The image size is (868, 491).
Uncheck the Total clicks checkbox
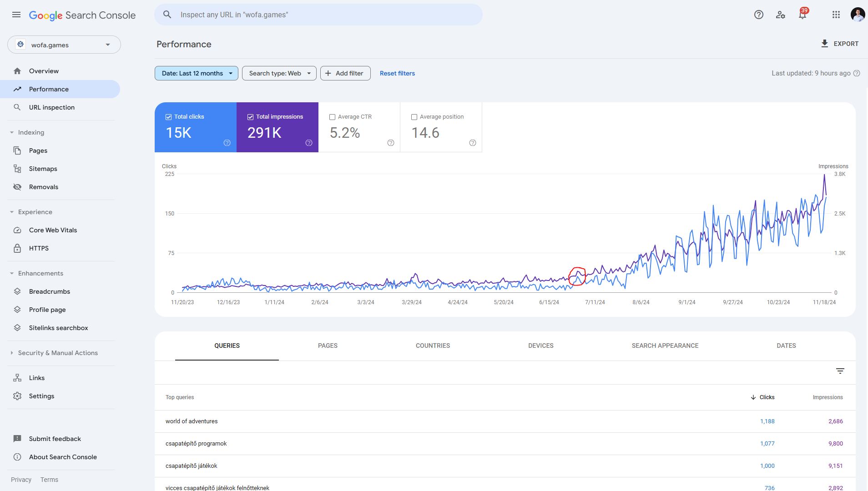click(x=168, y=117)
